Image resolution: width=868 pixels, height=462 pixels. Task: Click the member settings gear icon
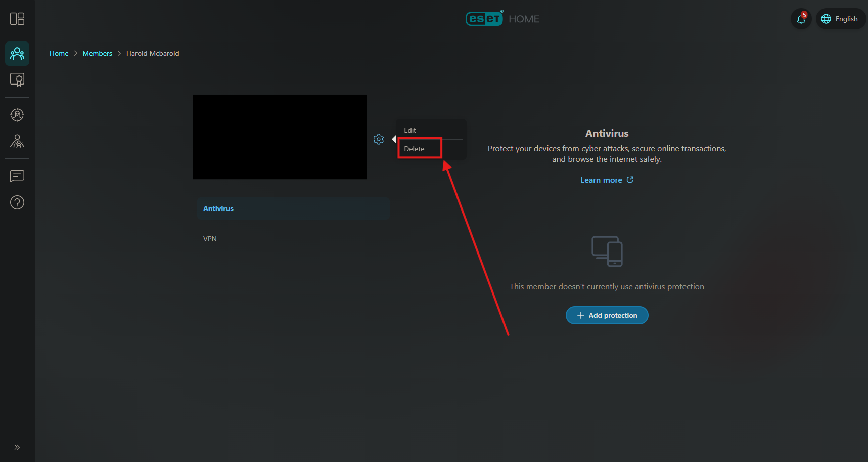click(379, 139)
